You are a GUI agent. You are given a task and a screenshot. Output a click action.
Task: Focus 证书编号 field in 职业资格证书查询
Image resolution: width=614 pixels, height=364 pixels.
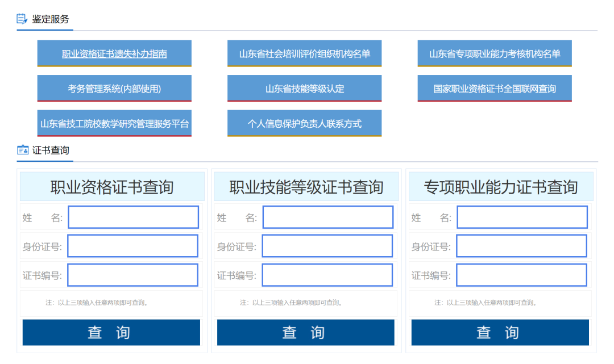point(132,275)
